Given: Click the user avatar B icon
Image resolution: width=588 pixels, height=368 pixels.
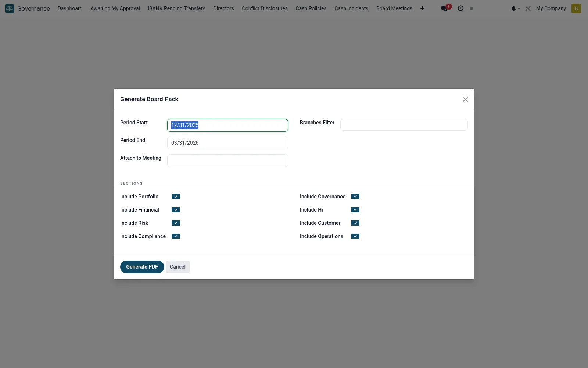Looking at the screenshot, I should (576, 8).
